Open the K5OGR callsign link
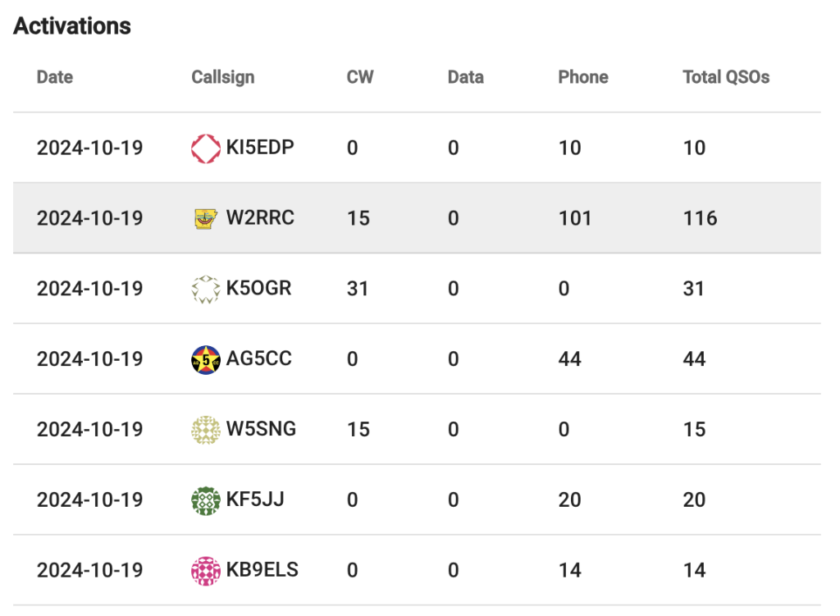This screenshot has width=840, height=616. tap(258, 289)
